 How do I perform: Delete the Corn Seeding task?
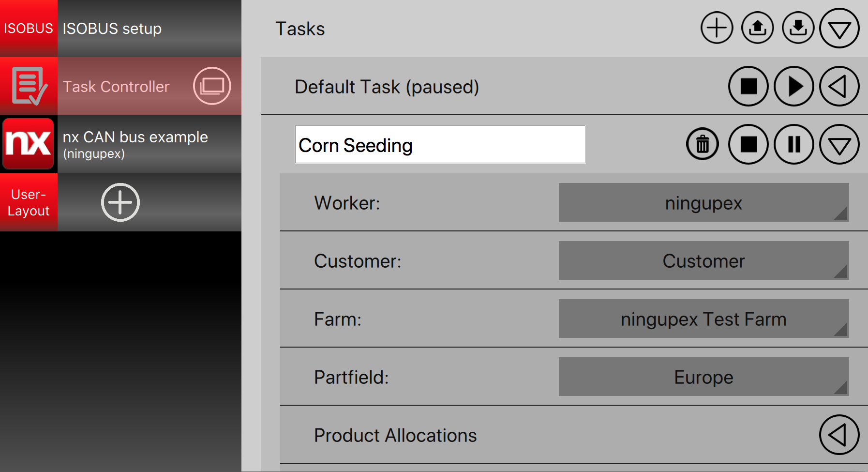[703, 144]
